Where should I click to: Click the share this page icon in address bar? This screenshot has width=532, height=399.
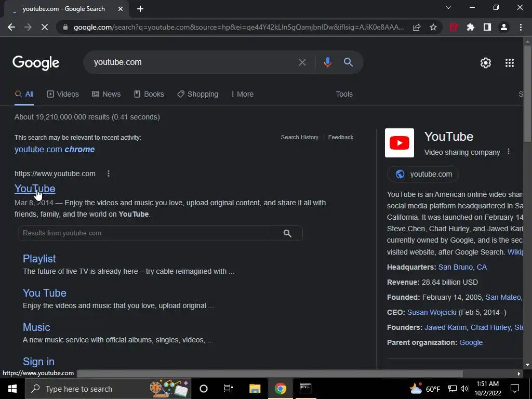[x=417, y=27]
